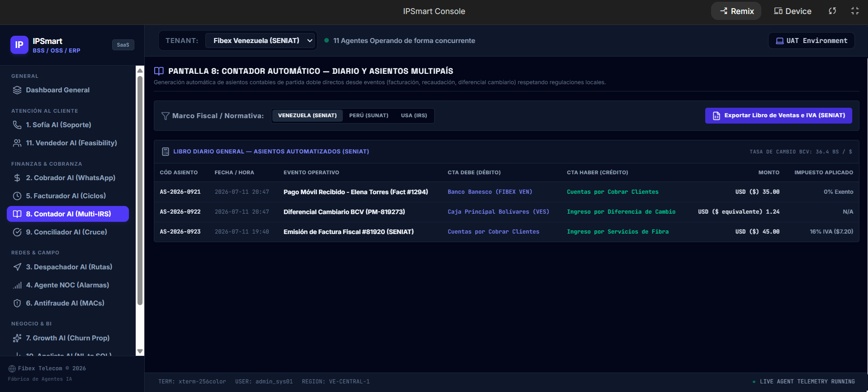Click Exportar Libro de Ventas e IVA button
868x392 pixels.
click(778, 115)
